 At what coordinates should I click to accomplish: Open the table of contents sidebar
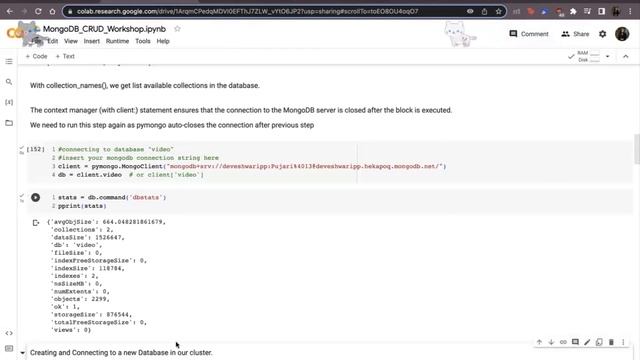point(9,61)
